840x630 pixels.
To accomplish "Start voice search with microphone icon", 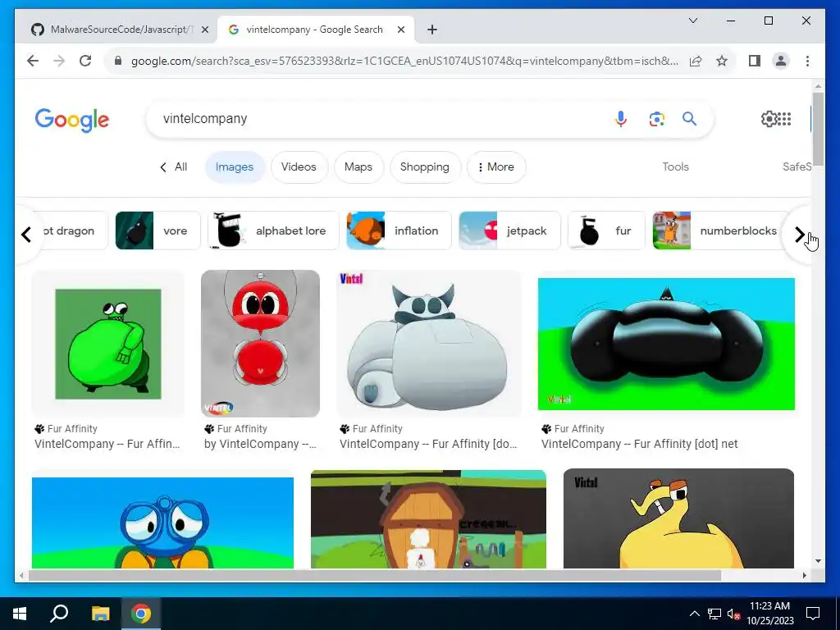I will (621, 119).
